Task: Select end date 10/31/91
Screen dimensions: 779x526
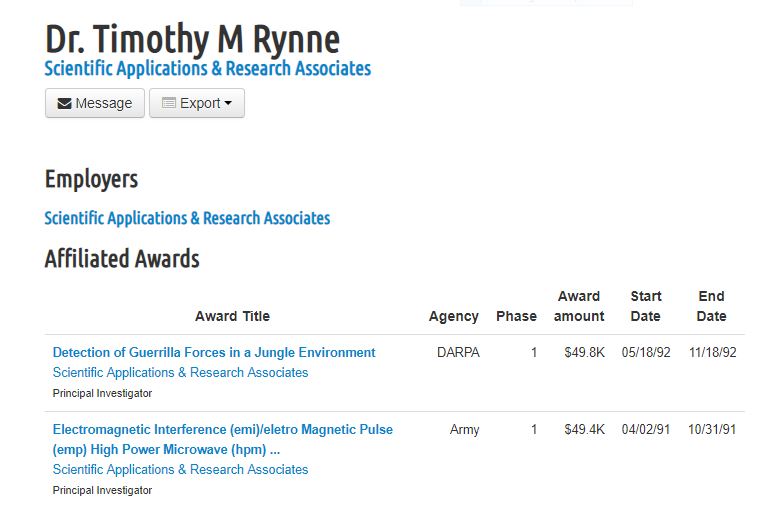Action: 712,430
